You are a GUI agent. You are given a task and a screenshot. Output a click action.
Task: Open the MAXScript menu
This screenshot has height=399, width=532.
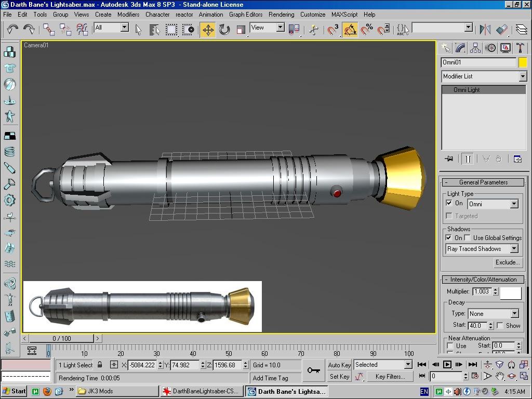pos(344,15)
